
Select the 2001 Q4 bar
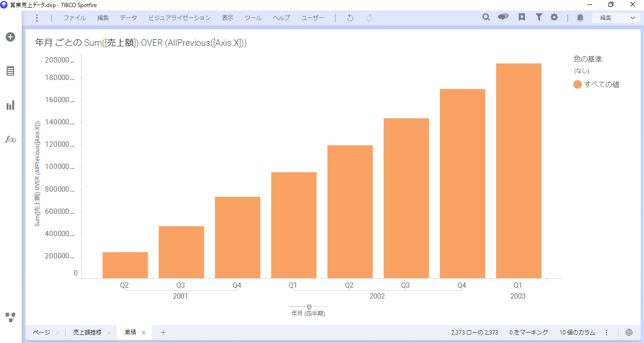(x=238, y=237)
